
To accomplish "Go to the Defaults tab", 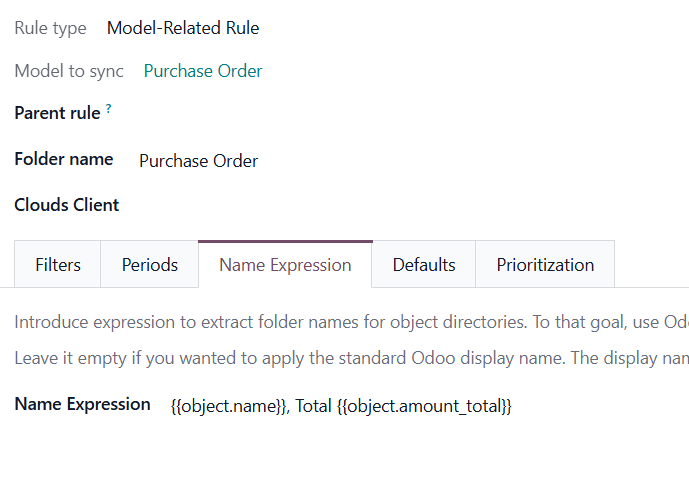I will coord(424,265).
